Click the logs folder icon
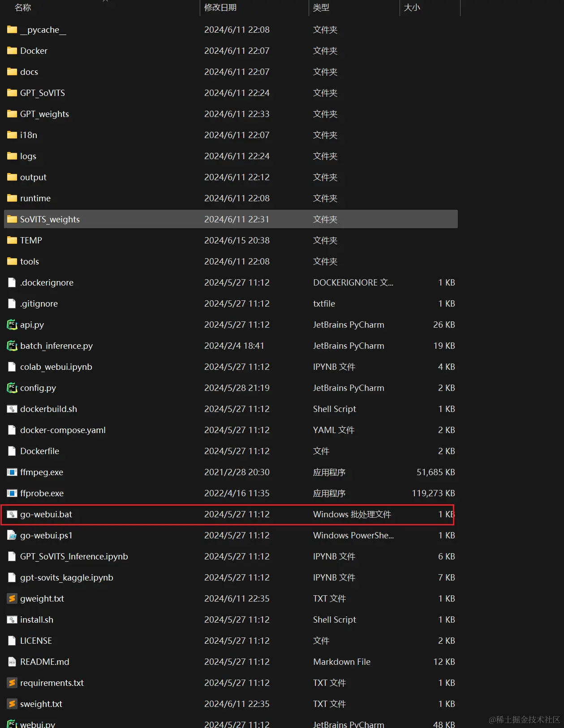 12,156
